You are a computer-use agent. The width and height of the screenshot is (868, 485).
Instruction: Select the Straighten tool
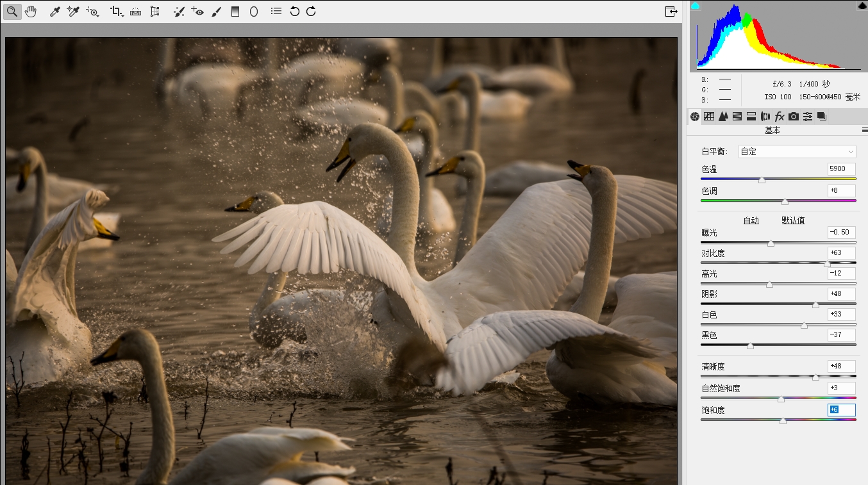click(135, 12)
